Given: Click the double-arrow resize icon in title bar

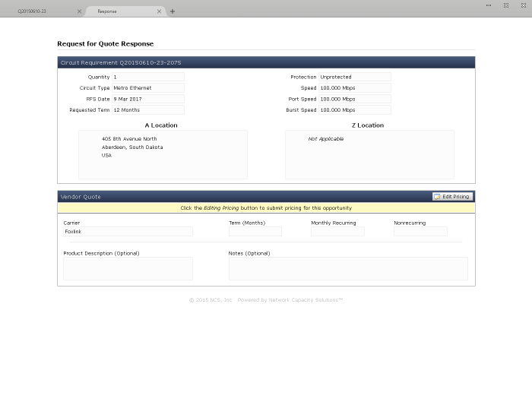Looking at the screenshot, I should pos(488,5).
